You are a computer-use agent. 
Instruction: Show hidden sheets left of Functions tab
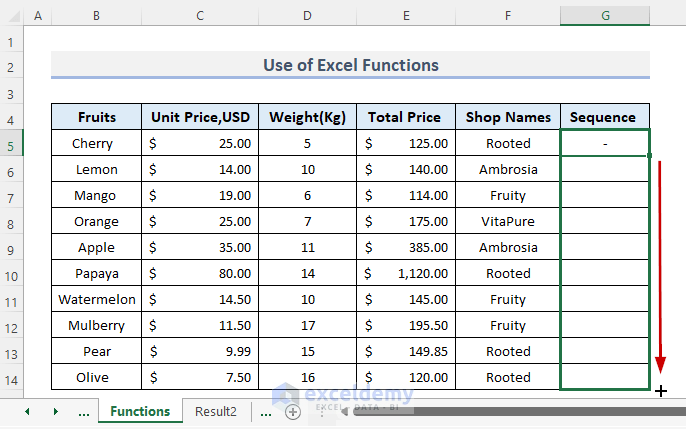coord(83,411)
